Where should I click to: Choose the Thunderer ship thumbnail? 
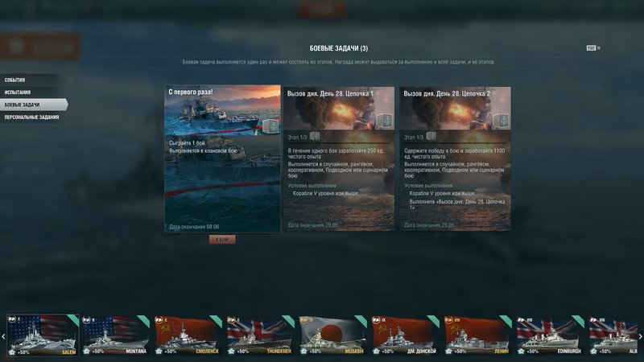[260, 335]
